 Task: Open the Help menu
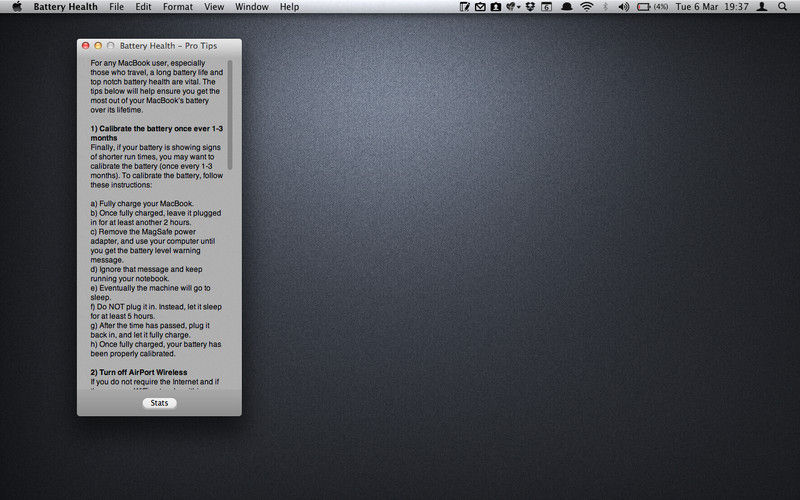click(x=289, y=7)
